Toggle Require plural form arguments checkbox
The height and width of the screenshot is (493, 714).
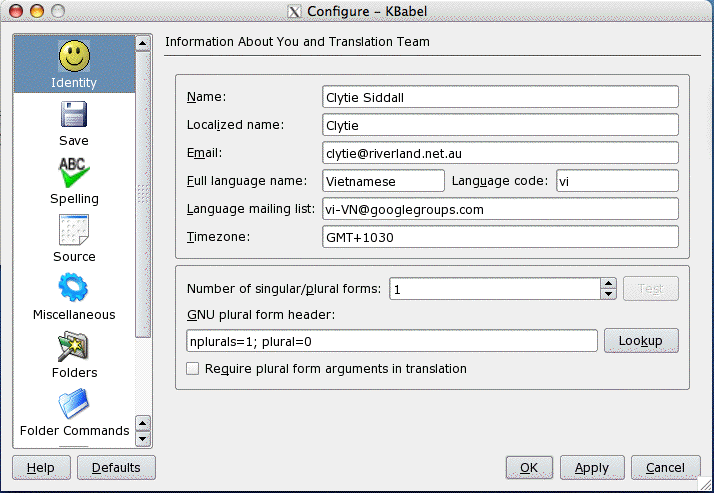point(193,368)
